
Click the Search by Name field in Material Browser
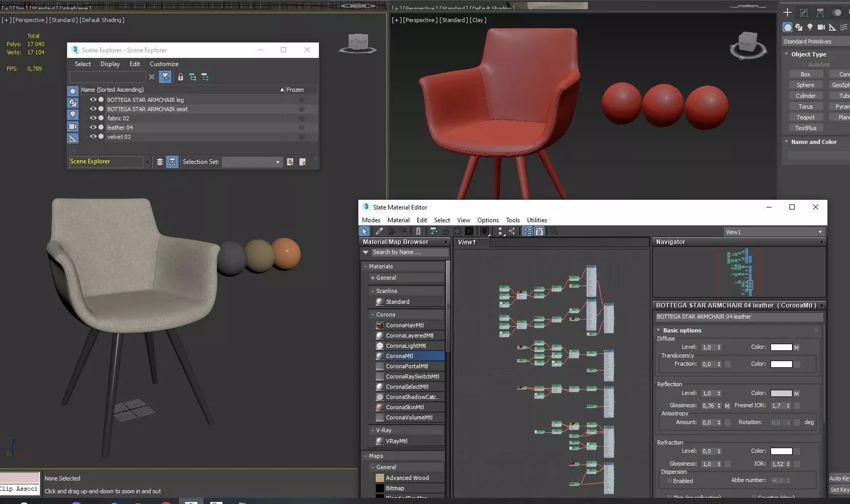410,252
